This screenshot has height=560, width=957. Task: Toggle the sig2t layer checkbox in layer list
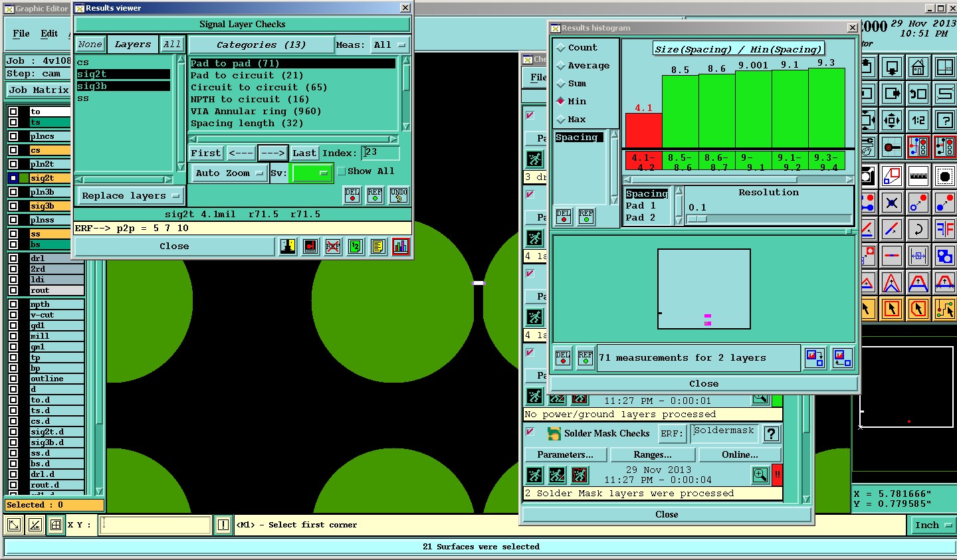(13, 178)
